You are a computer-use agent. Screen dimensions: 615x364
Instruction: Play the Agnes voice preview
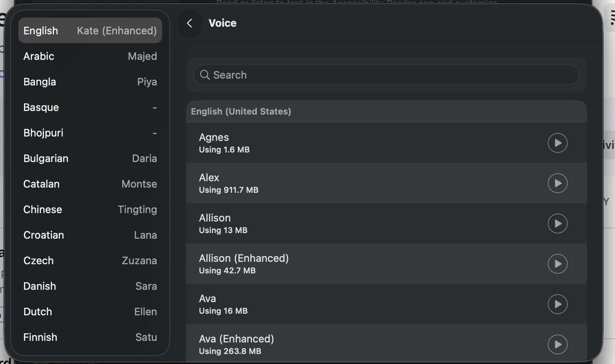pyautogui.click(x=557, y=143)
